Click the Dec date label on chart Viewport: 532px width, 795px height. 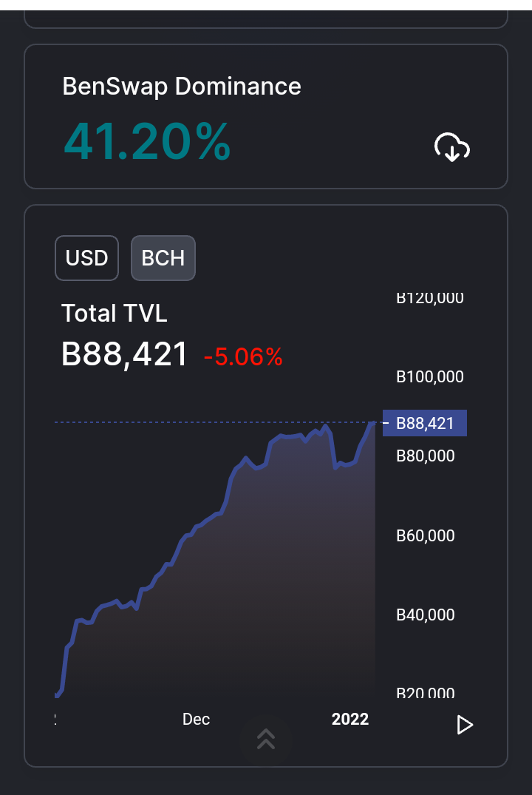pyautogui.click(x=196, y=719)
